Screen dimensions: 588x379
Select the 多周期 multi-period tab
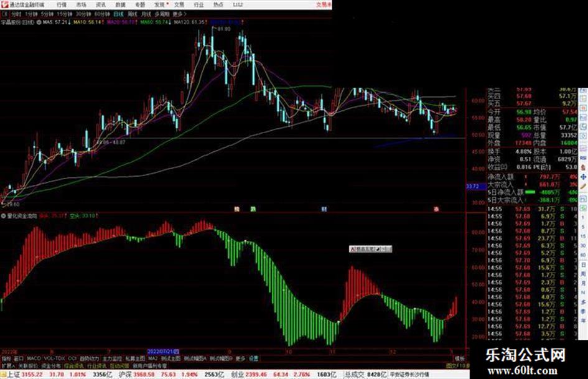click(x=162, y=14)
